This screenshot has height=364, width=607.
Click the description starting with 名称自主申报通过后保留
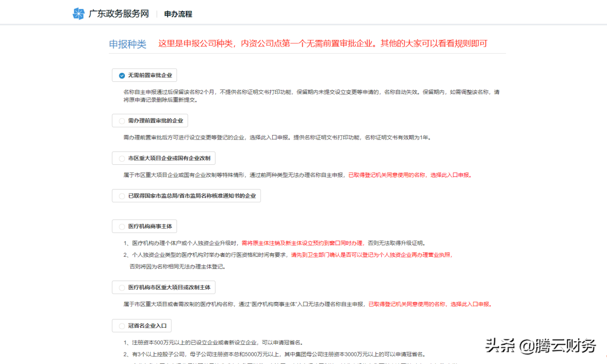click(311, 96)
